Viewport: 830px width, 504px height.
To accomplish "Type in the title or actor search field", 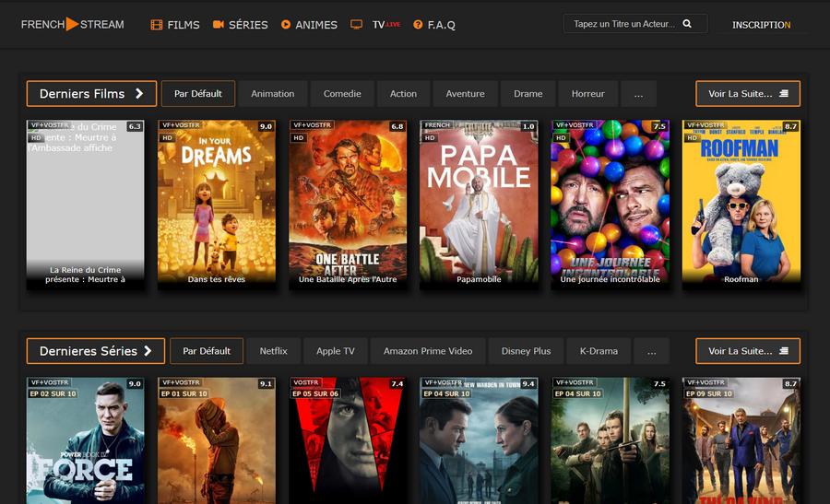I will (x=623, y=24).
